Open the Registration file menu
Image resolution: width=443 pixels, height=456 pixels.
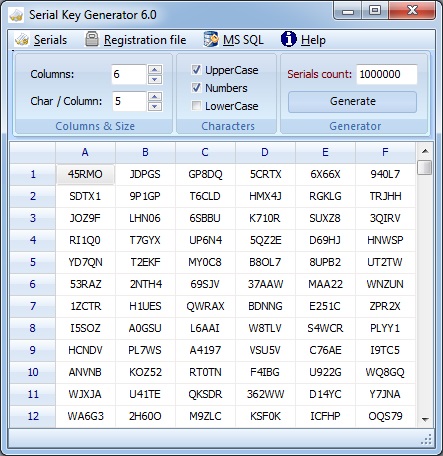pos(145,40)
